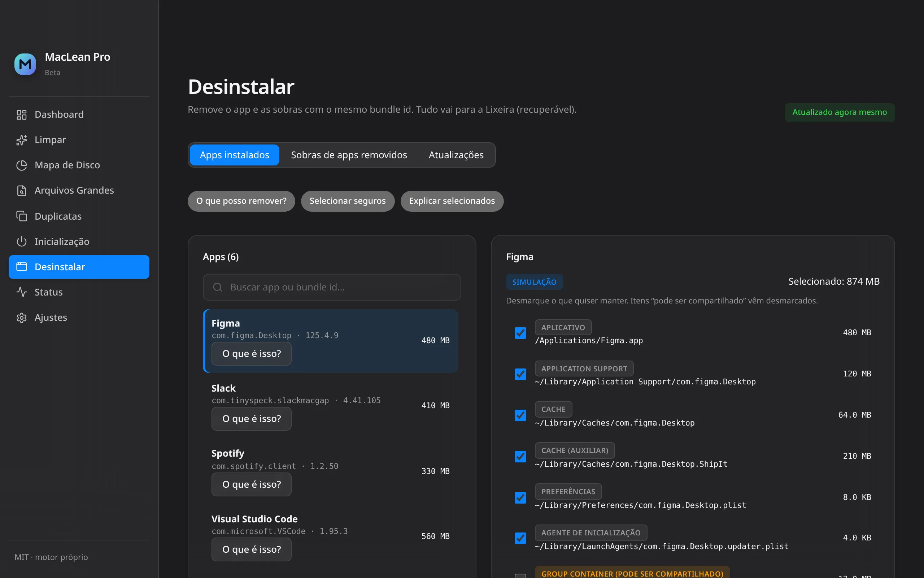Click the Explicar selecionados button
The width and height of the screenshot is (924, 578).
click(x=452, y=201)
